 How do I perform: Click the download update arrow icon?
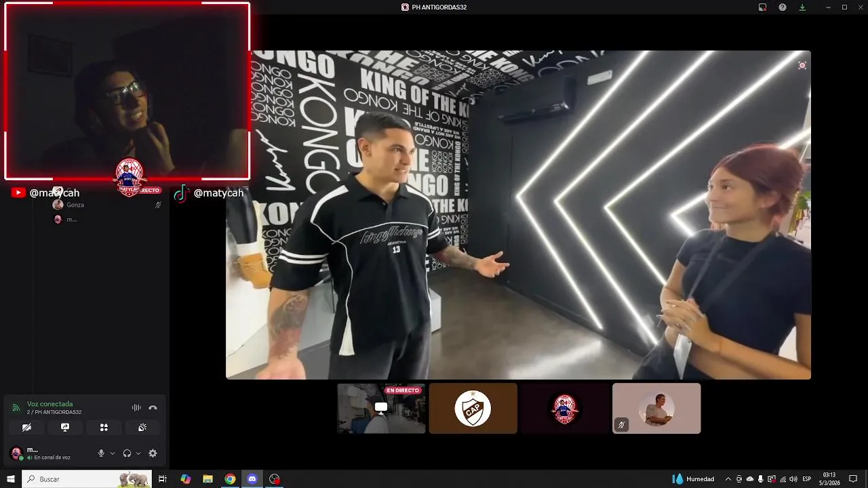(802, 7)
